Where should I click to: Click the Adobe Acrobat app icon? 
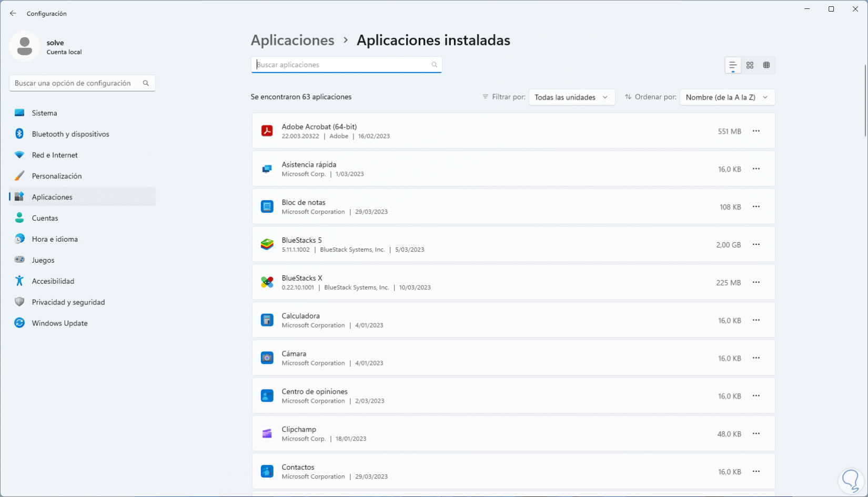click(x=267, y=131)
